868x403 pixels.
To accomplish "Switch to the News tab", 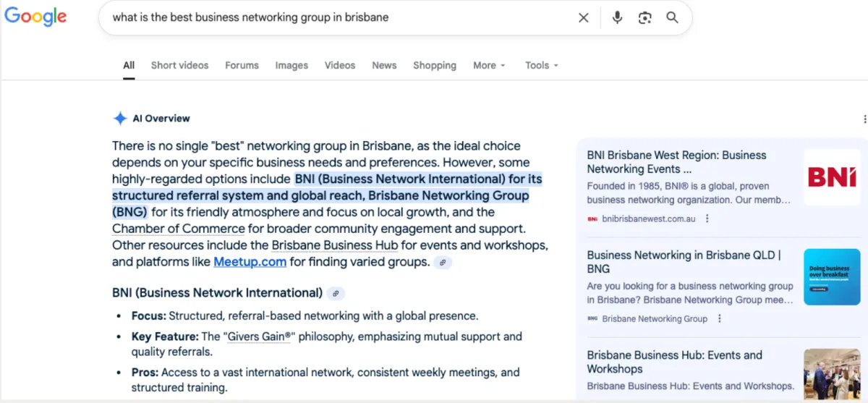I will click(384, 65).
